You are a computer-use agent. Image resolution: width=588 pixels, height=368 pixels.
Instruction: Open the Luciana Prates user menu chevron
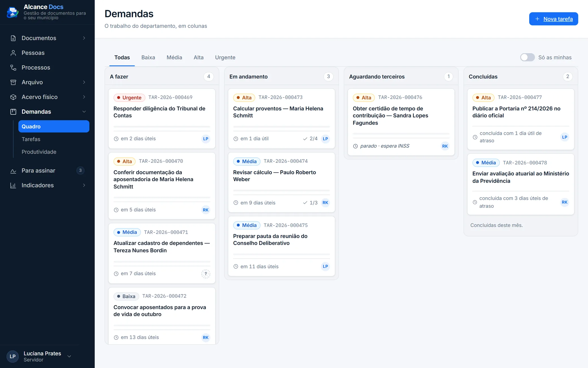tap(69, 356)
